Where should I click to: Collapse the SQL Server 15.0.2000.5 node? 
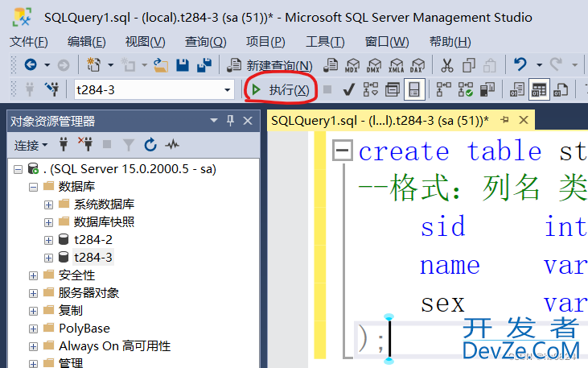coord(18,170)
